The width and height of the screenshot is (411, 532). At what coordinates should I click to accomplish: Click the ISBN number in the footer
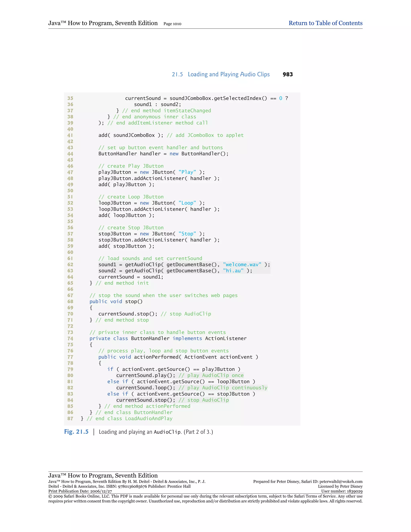[133, 486]
